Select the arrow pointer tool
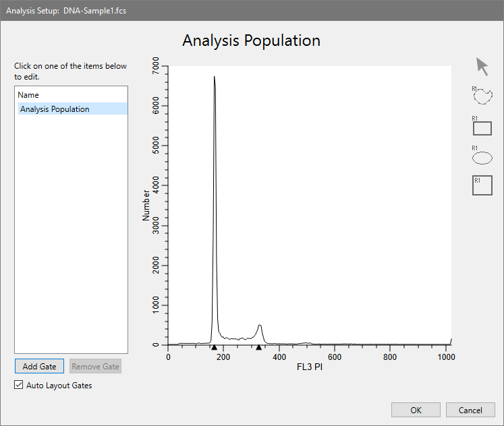 click(x=482, y=67)
